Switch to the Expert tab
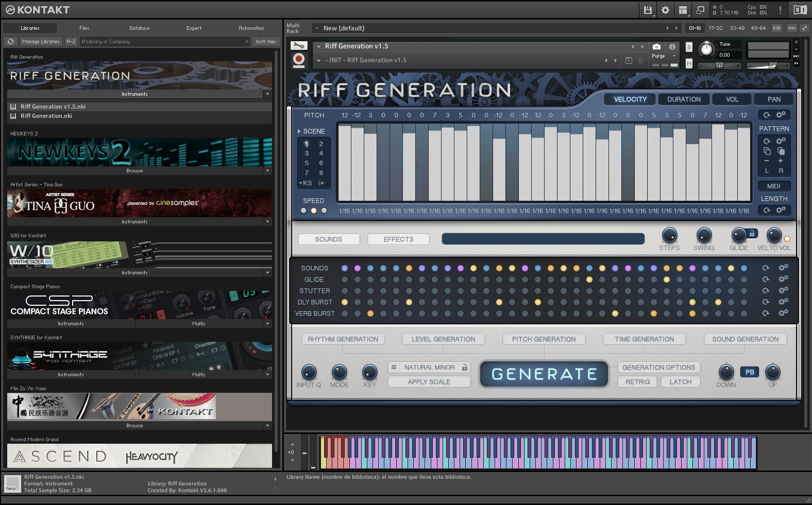Screen dimensions: 812x505 pyautogui.click(x=194, y=28)
